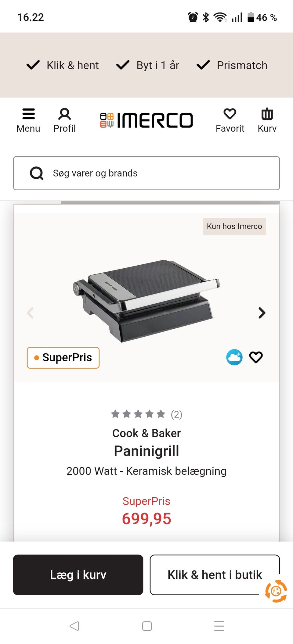Focus the Søg varer og brands field
Screen dimensions: 293x644
pos(146,173)
